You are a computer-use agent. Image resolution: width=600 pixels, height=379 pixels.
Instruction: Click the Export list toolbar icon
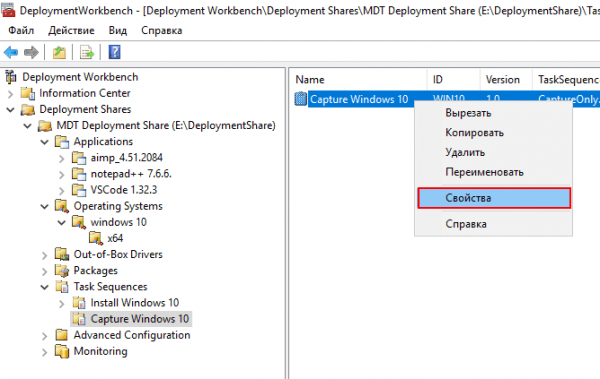pyautogui.click(x=86, y=52)
